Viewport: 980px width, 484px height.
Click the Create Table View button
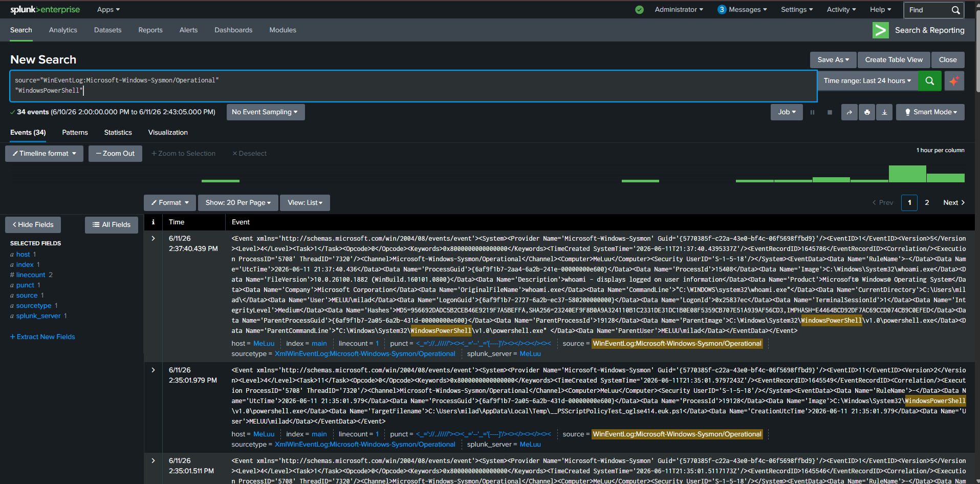tap(894, 60)
